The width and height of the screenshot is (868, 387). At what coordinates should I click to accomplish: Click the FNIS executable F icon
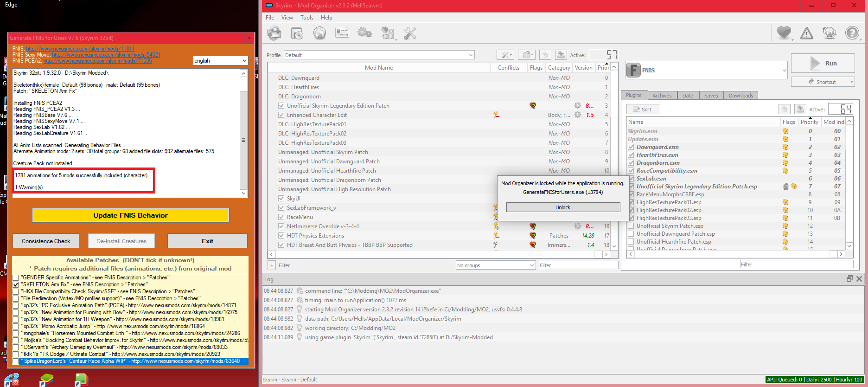[633, 70]
